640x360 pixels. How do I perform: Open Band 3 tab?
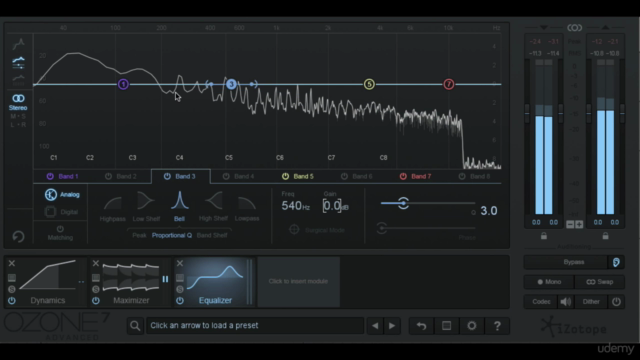coord(181,176)
